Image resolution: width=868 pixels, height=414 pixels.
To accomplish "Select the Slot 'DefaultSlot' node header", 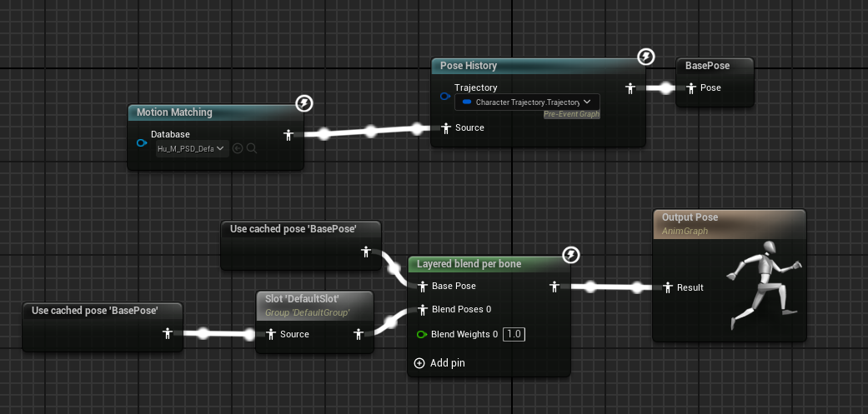I will 314,305.
